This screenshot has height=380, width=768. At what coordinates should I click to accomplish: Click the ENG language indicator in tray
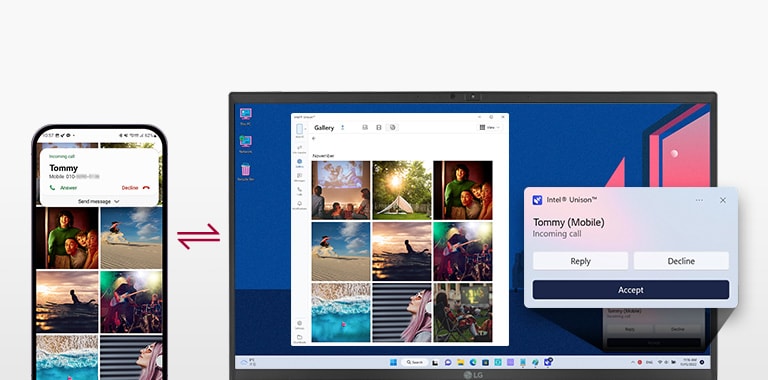point(649,362)
